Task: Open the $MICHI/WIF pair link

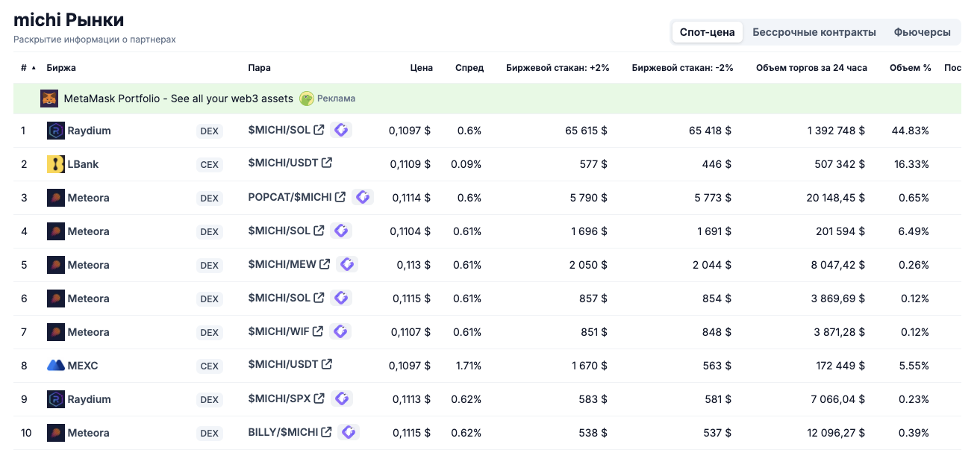Action: 278,331
